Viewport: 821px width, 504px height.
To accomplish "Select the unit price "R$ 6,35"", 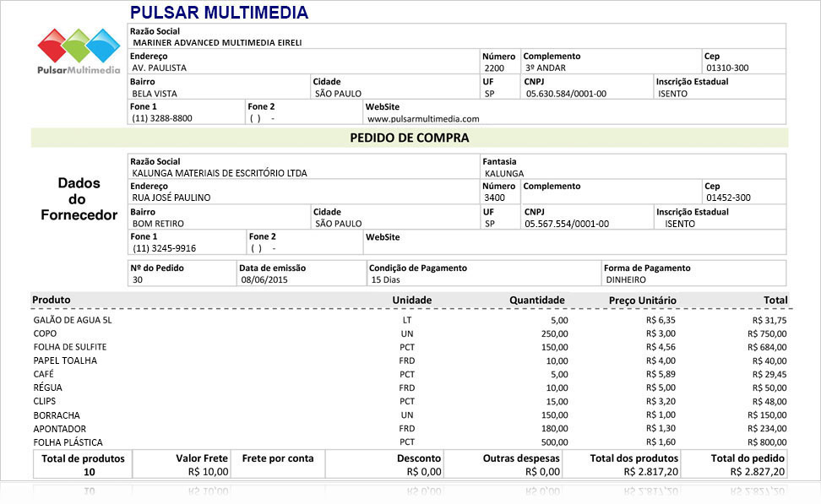I will pyautogui.click(x=661, y=320).
